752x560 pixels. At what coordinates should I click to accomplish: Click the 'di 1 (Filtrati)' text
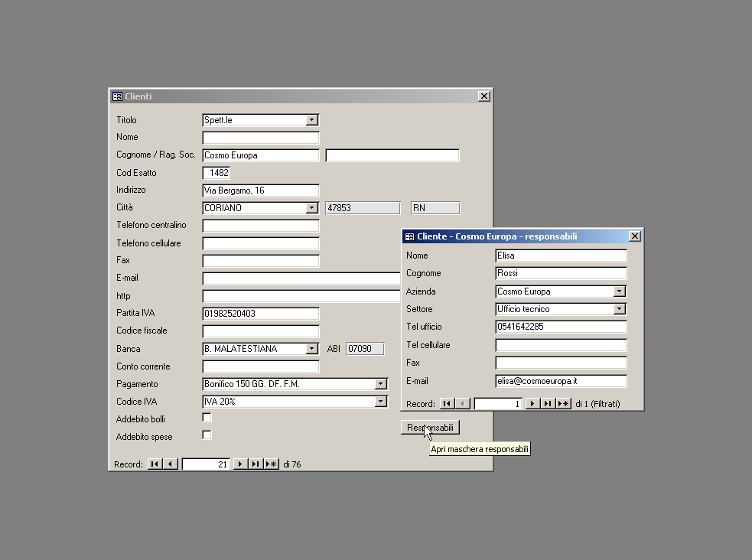pos(597,404)
